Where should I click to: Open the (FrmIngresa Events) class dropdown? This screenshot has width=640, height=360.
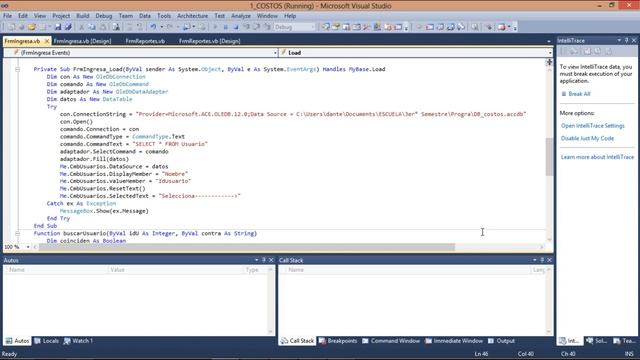[276, 53]
